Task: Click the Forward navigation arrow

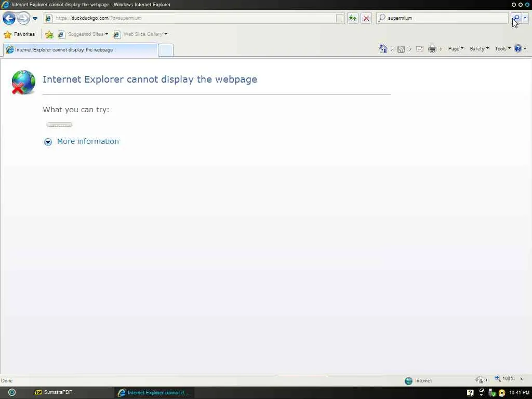Action: tap(23, 18)
